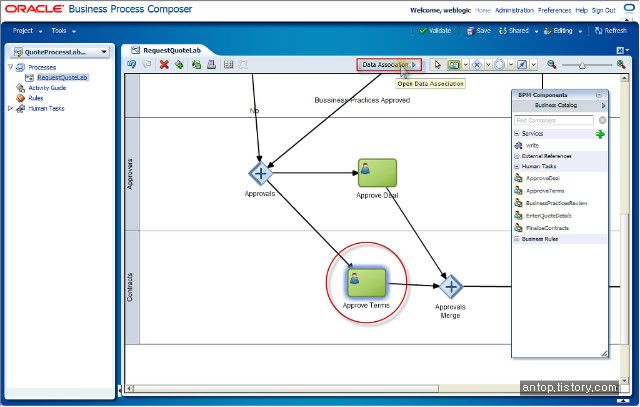
Task: Select FinalizeContracts in catalog list
Action: click(x=547, y=228)
